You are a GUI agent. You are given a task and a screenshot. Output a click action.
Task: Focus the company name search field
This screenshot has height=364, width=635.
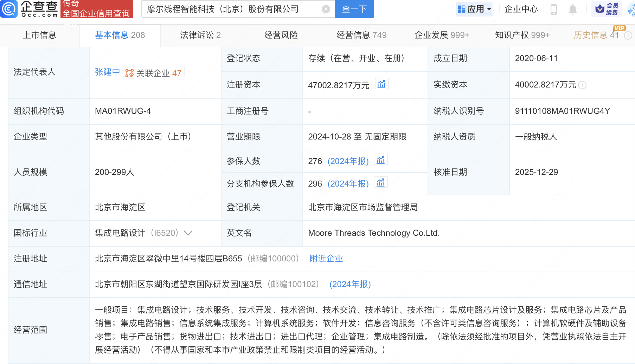232,9
